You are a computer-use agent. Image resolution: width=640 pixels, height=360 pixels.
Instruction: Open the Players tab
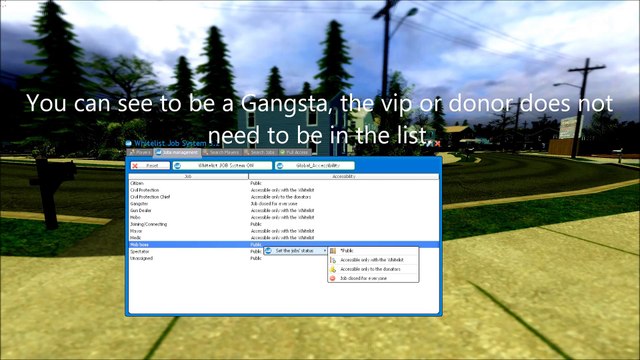[x=140, y=152]
